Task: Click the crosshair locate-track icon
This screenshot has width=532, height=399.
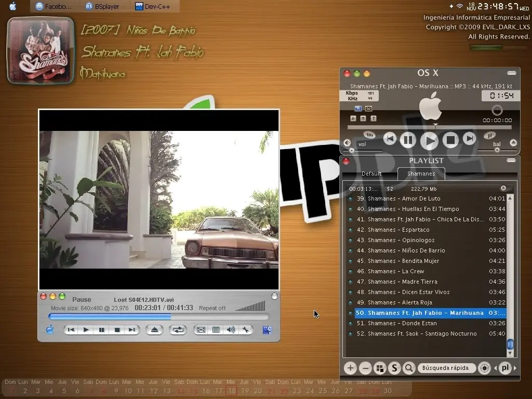Action: [x=485, y=368]
